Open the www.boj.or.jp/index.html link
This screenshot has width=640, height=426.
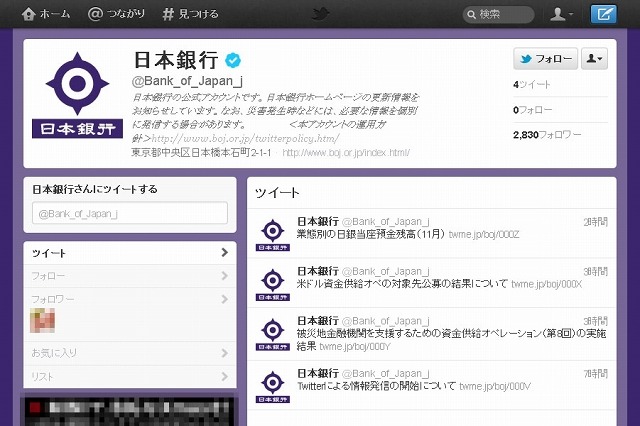pyautogui.click(x=346, y=153)
